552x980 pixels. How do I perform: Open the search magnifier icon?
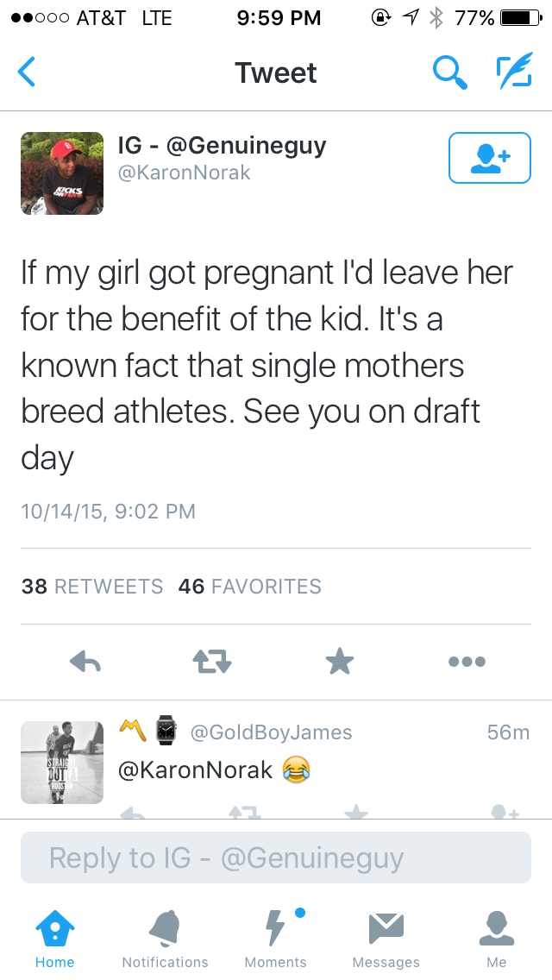click(449, 72)
